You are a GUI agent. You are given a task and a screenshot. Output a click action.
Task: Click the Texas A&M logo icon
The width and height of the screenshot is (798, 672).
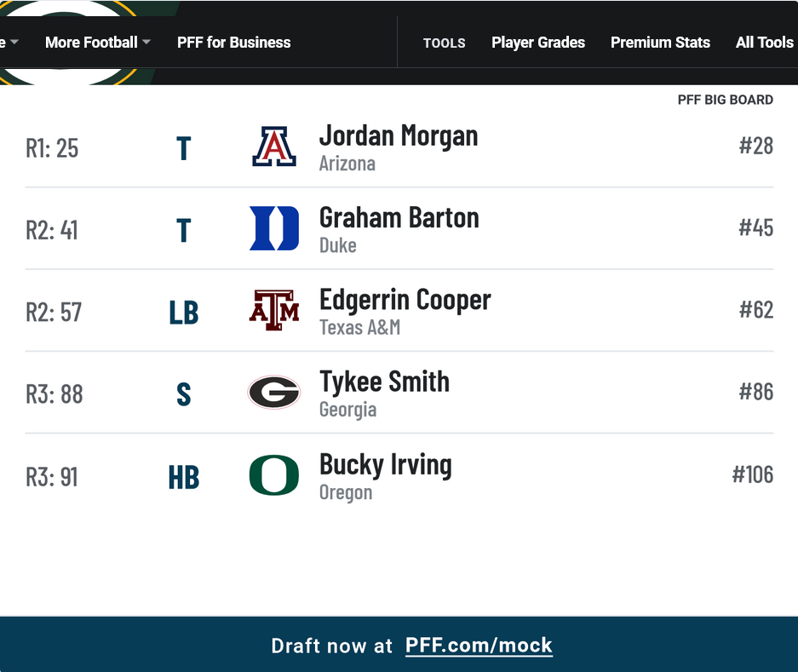point(274,310)
